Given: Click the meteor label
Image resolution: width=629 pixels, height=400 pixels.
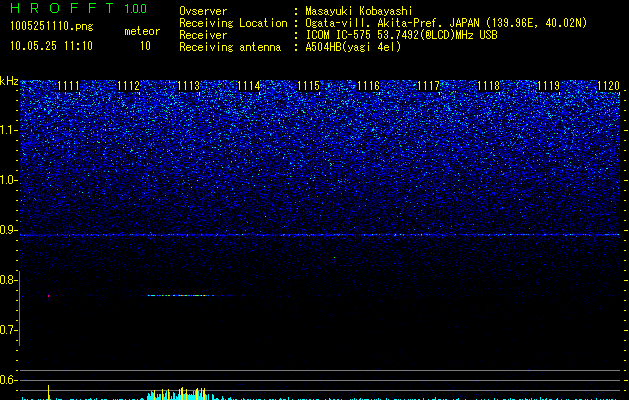Looking at the screenshot, I should (x=142, y=31).
